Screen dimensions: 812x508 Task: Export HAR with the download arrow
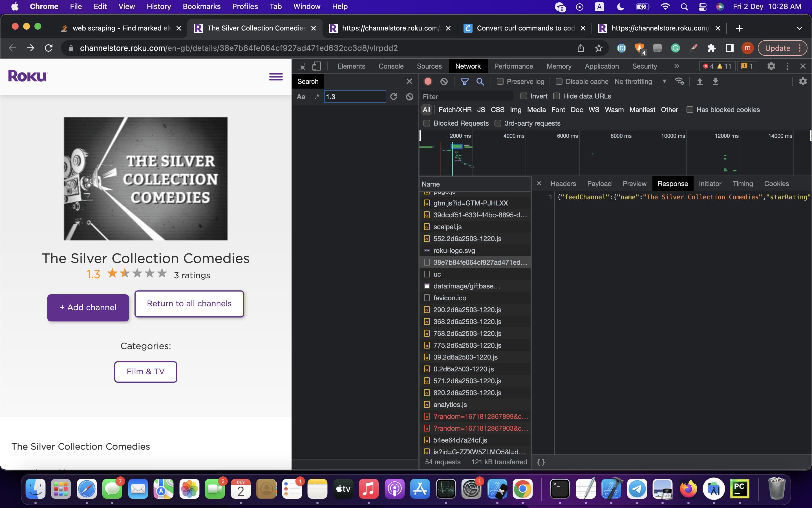[x=715, y=81]
